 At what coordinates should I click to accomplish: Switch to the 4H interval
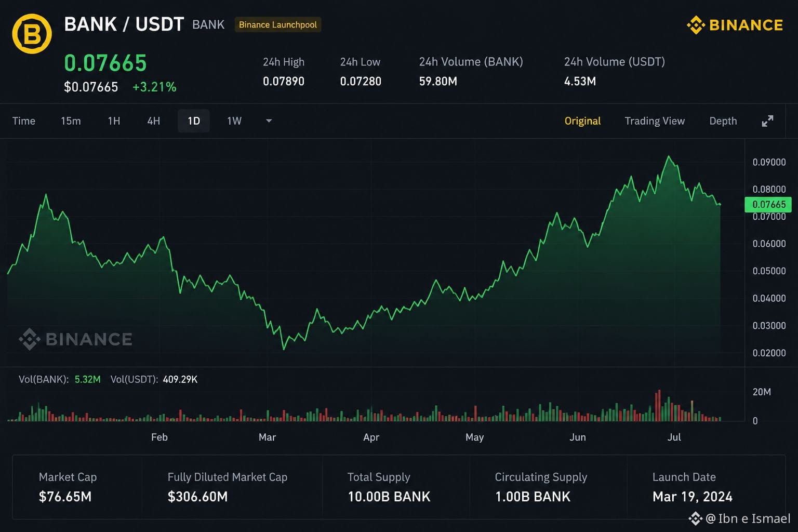[154, 121]
